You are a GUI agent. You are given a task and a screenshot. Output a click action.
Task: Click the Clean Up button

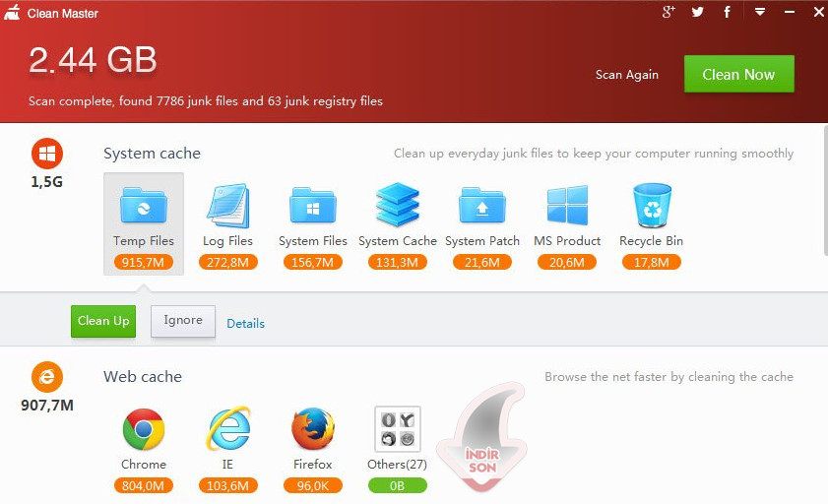click(x=103, y=321)
